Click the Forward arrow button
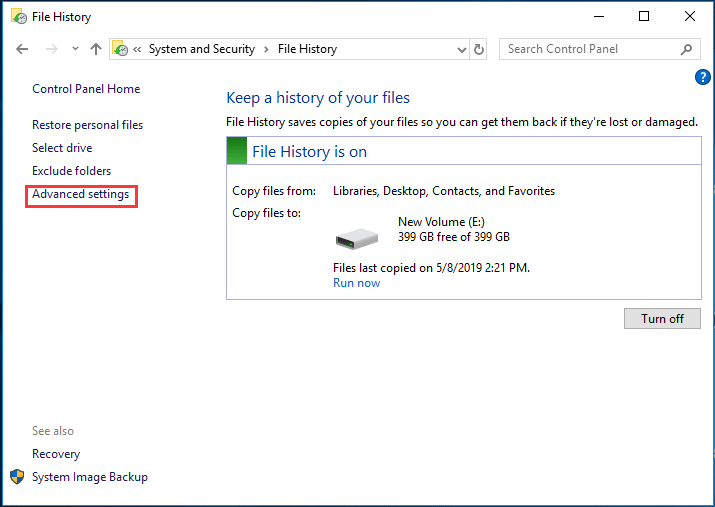Screen dimensions: 715x507 [x=52, y=49]
